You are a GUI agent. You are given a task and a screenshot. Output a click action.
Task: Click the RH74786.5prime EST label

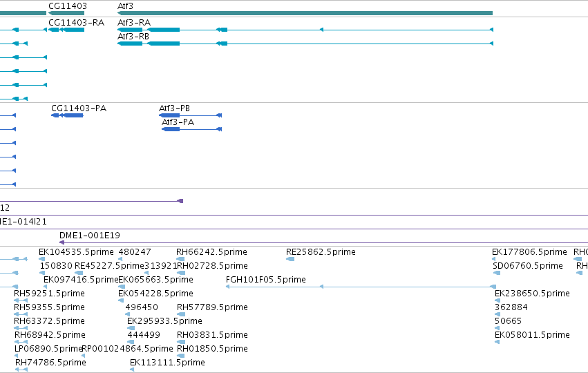(50, 363)
